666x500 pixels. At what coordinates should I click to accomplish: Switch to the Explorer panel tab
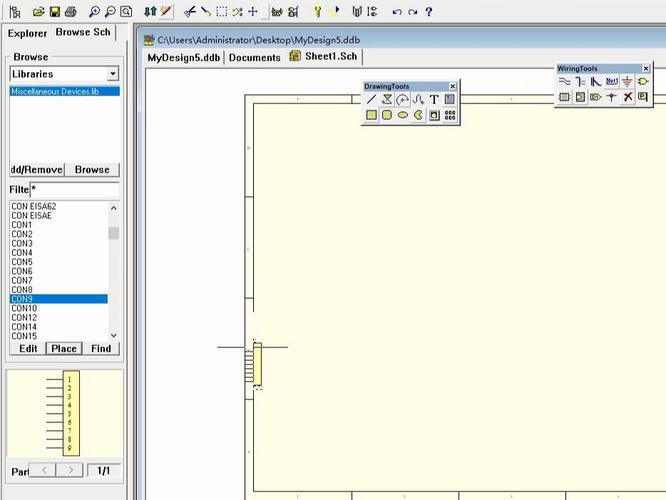click(27, 33)
